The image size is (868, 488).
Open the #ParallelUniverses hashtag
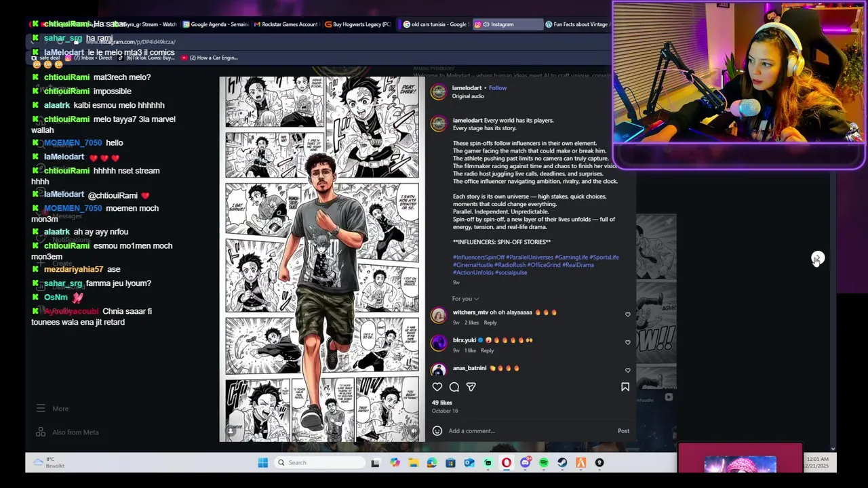(x=530, y=258)
